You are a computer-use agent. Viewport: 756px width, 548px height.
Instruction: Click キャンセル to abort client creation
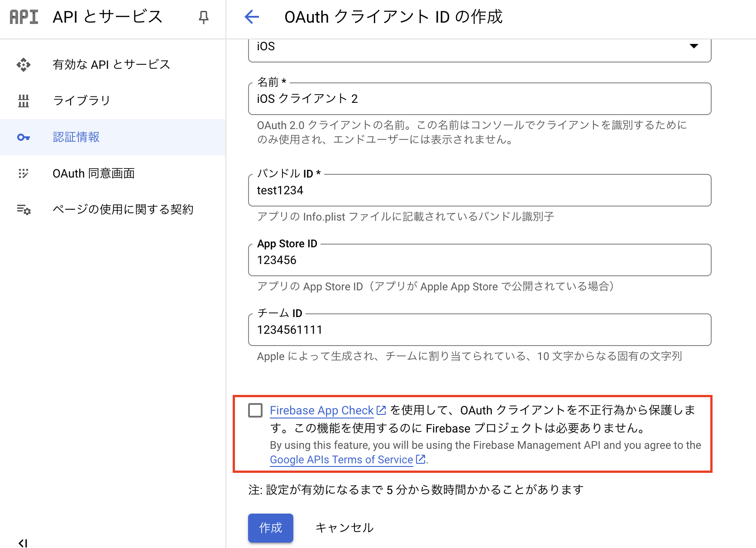(x=344, y=527)
